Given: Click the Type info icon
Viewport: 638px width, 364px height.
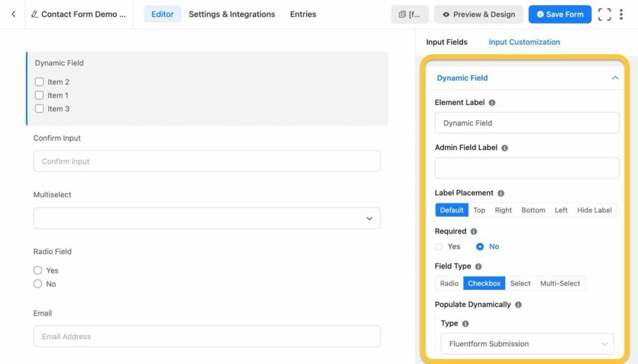Looking at the screenshot, I should pyautogui.click(x=465, y=324).
